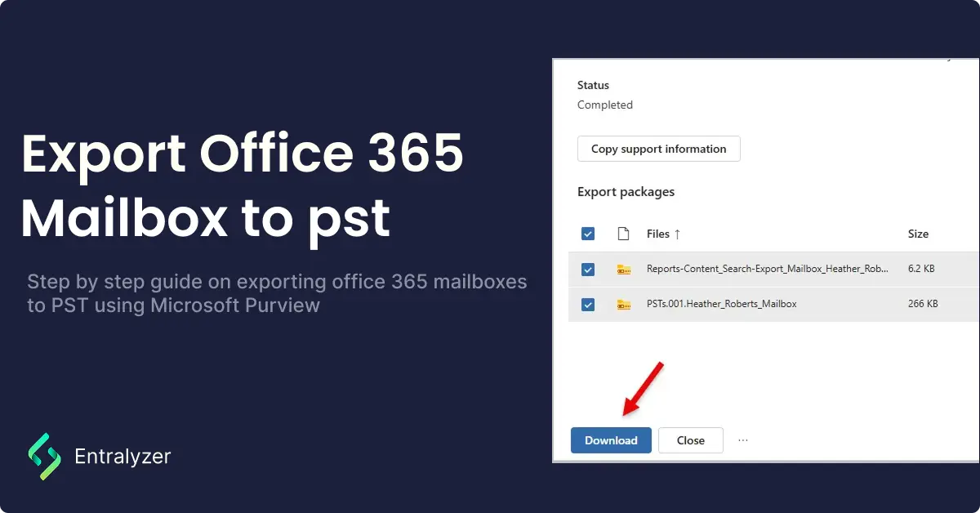Click the blank file-type icon in the header row

coord(624,234)
